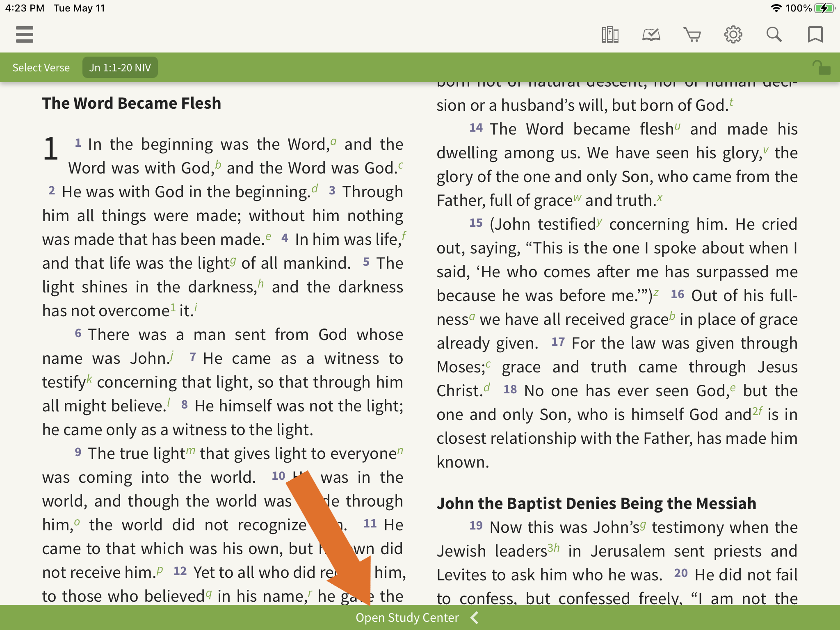The image size is (840, 630).
Task: Open cross-reference o after 'him,' in verse 10
Action: click(77, 522)
